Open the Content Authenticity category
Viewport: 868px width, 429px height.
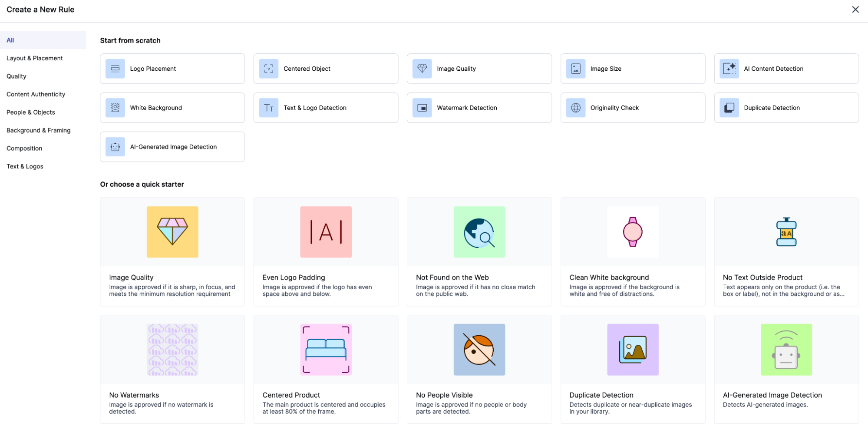click(36, 94)
